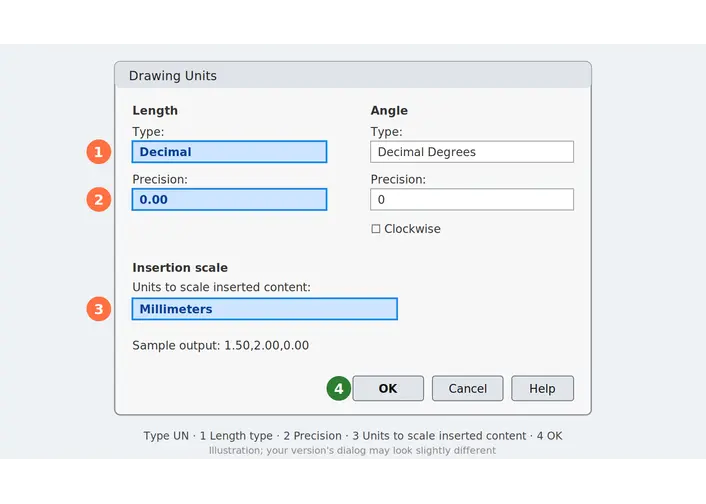Click the Drawing Units title bar
The height and width of the screenshot is (504, 706).
[353, 75]
